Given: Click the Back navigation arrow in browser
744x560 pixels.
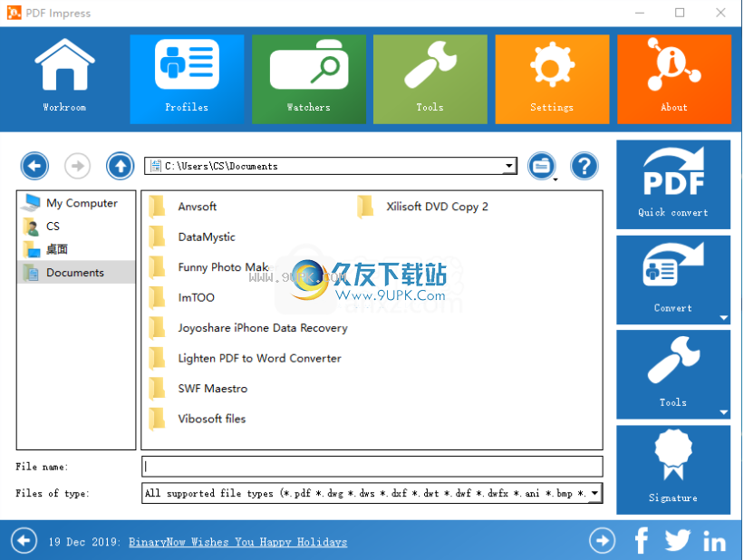Looking at the screenshot, I should 34,166.
